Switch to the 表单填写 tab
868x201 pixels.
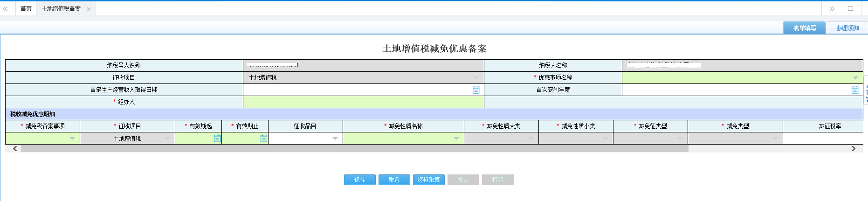click(804, 28)
